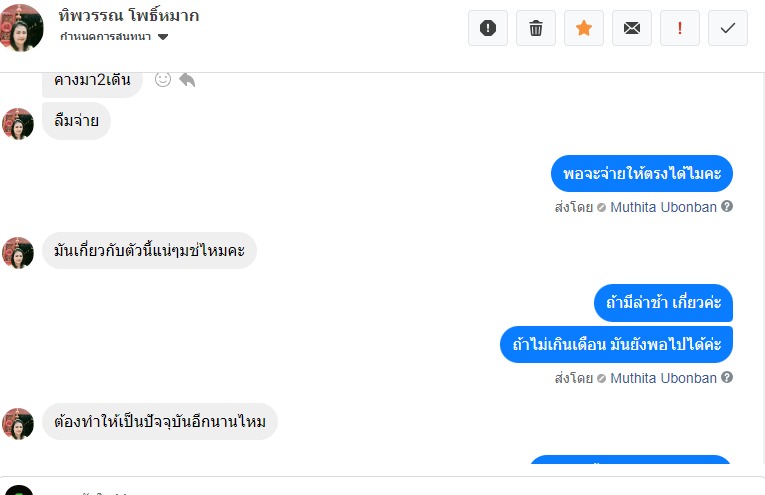Click the second Muthita Ubonban sender link

[663, 378]
